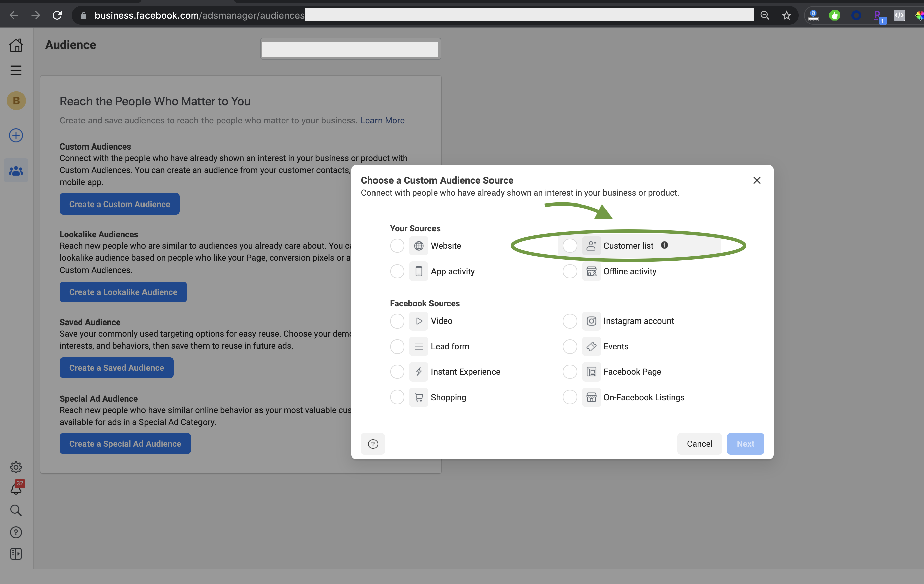
Task: Click the Offline activity store icon
Action: [591, 271]
